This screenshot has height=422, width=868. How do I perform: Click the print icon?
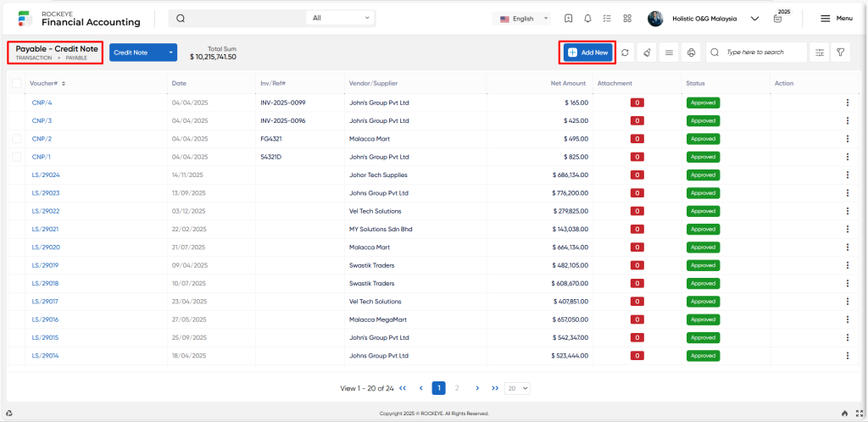point(691,53)
